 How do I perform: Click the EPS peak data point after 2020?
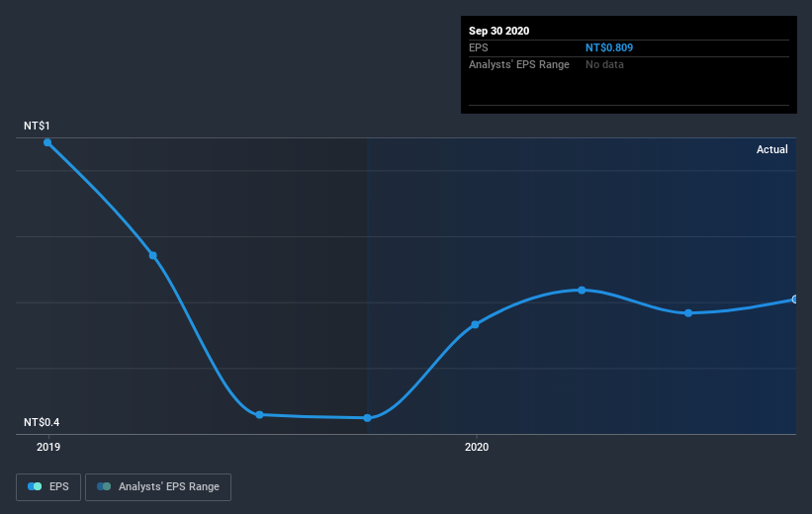coord(582,290)
